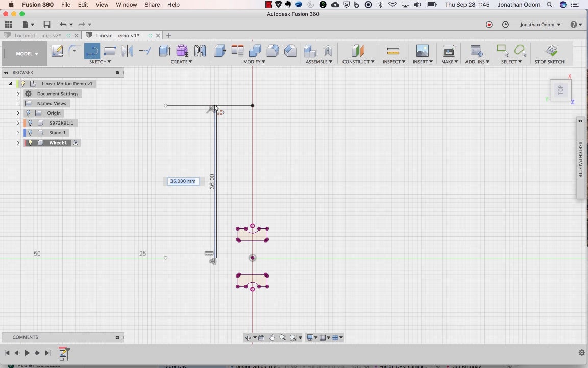Image resolution: width=588 pixels, height=368 pixels.
Task: Expand the Wheel:1 tree node
Action: click(18, 142)
